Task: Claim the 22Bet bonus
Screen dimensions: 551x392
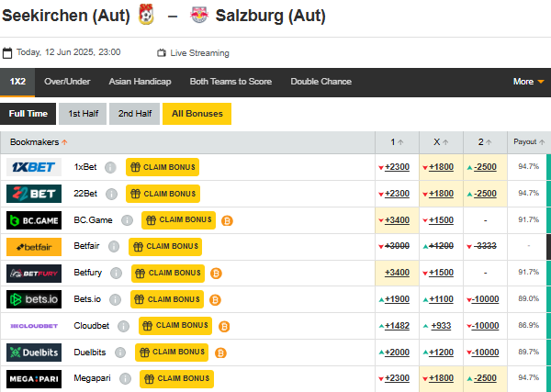Action: pyautogui.click(x=163, y=194)
